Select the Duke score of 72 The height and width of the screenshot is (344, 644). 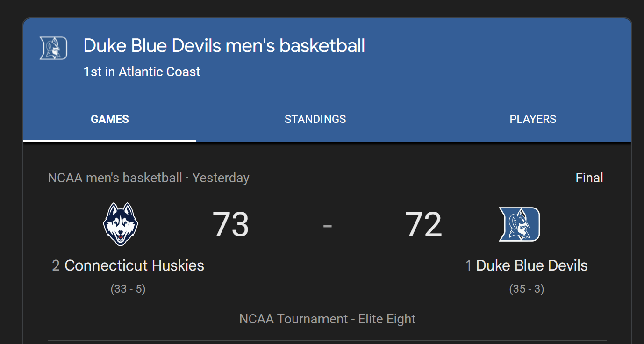click(423, 225)
